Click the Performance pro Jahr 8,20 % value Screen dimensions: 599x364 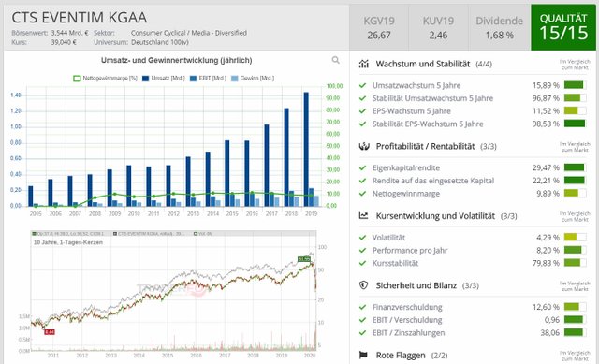pyautogui.click(x=548, y=250)
